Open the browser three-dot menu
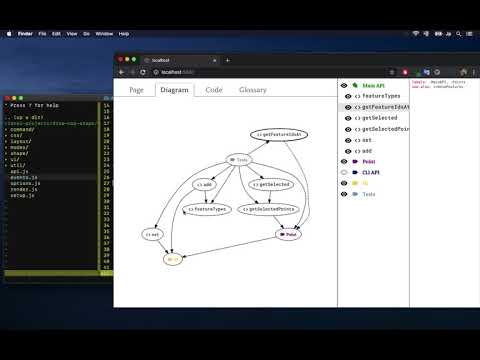 474,72
